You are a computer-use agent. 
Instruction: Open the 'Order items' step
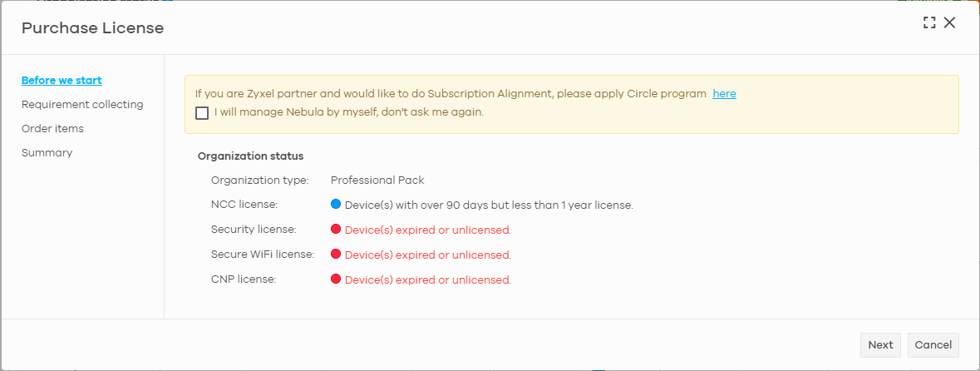tap(52, 129)
